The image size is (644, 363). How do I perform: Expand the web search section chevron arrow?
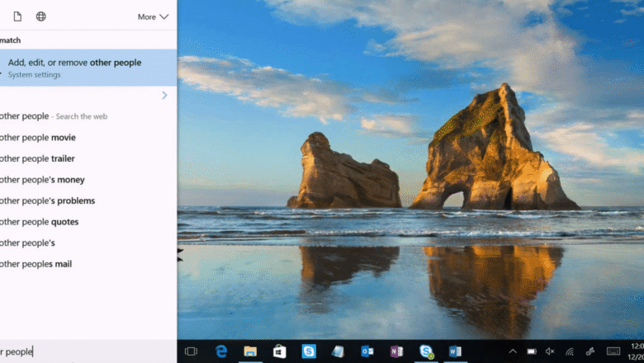point(164,95)
